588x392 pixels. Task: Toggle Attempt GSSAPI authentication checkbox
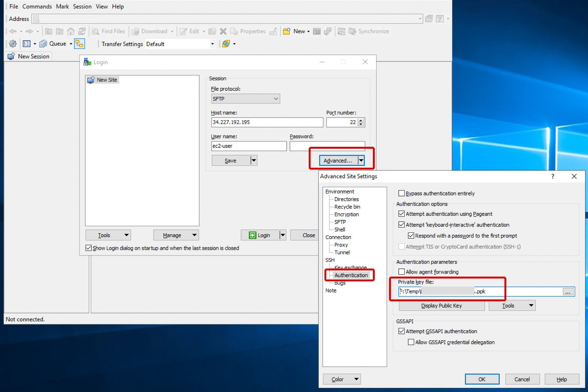pos(402,331)
